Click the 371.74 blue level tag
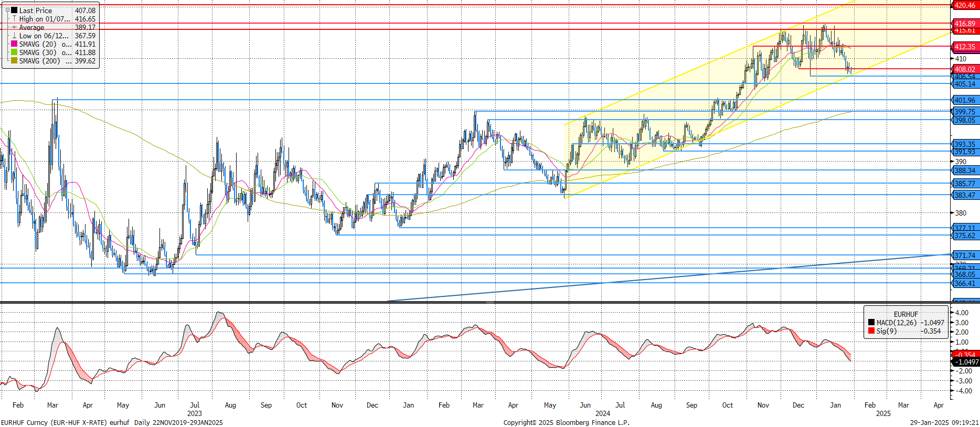 point(965,255)
